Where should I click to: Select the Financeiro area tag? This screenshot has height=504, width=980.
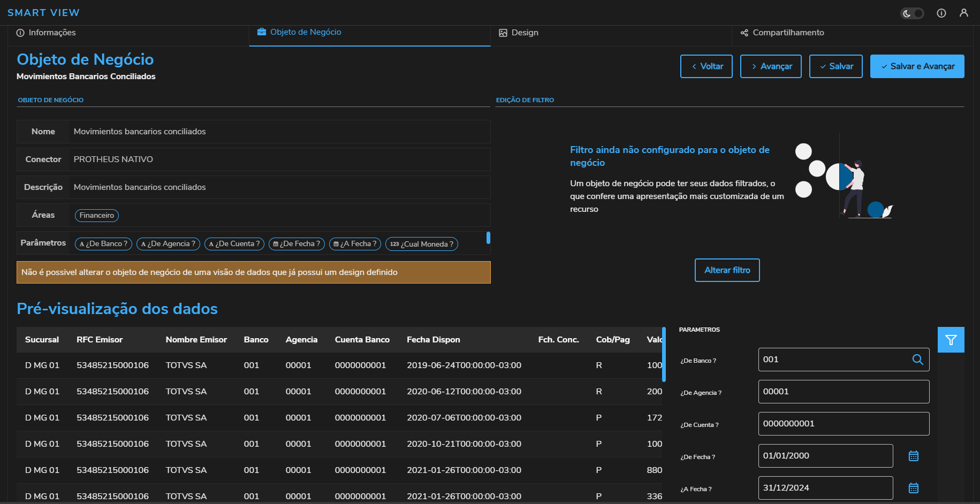pos(97,216)
